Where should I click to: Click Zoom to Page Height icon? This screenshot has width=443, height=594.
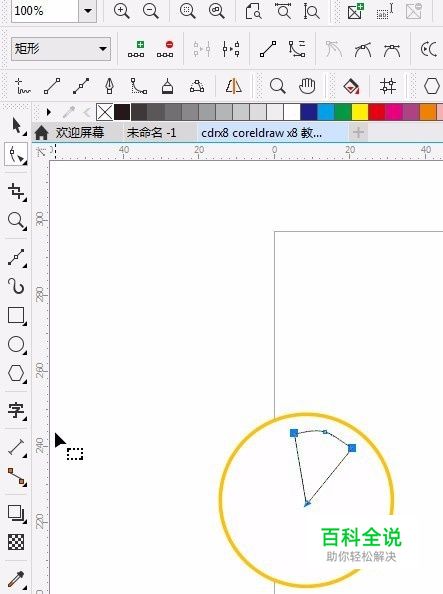(x=311, y=11)
